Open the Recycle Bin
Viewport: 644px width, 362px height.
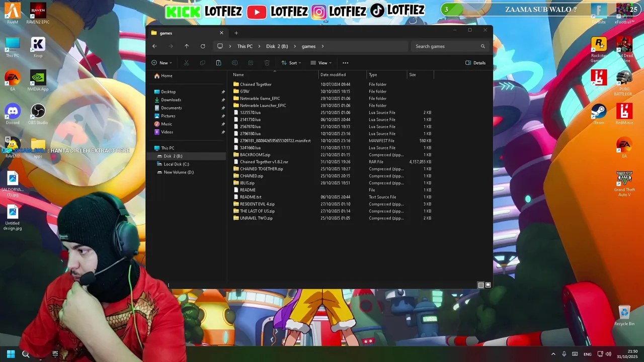point(624,316)
